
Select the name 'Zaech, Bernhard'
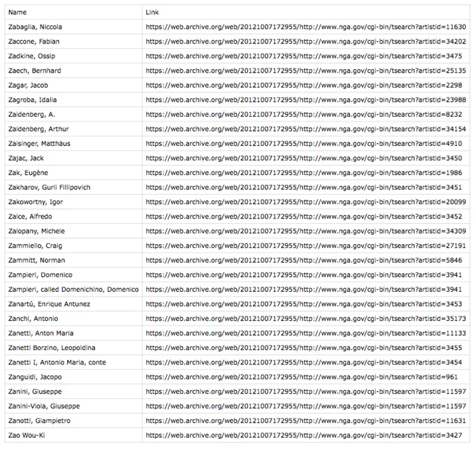click(35, 71)
